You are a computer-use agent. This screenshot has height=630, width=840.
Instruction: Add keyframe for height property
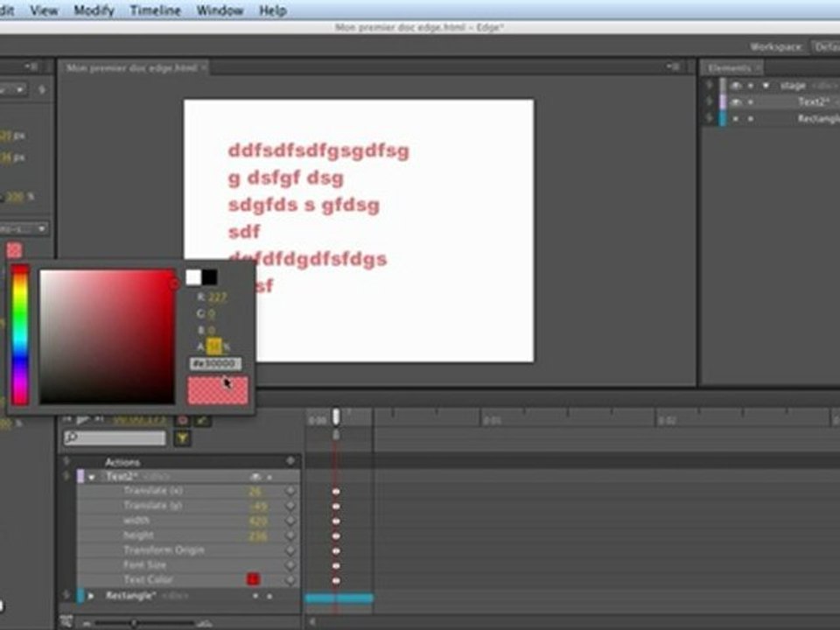click(x=290, y=535)
